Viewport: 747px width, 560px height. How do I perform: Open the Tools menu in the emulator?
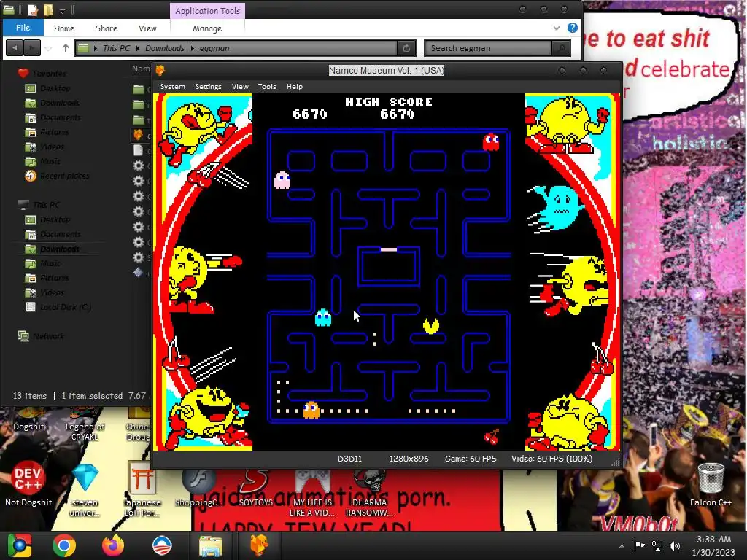click(x=267, y=86)
